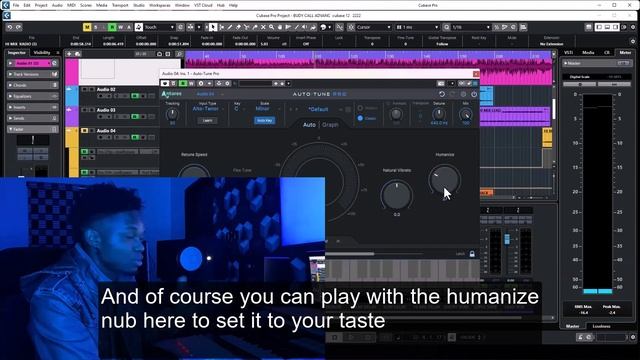Switch to the VSTi tab
This screenshot has width=640, height=360.
pyautogui.click(x=569, y=53)
